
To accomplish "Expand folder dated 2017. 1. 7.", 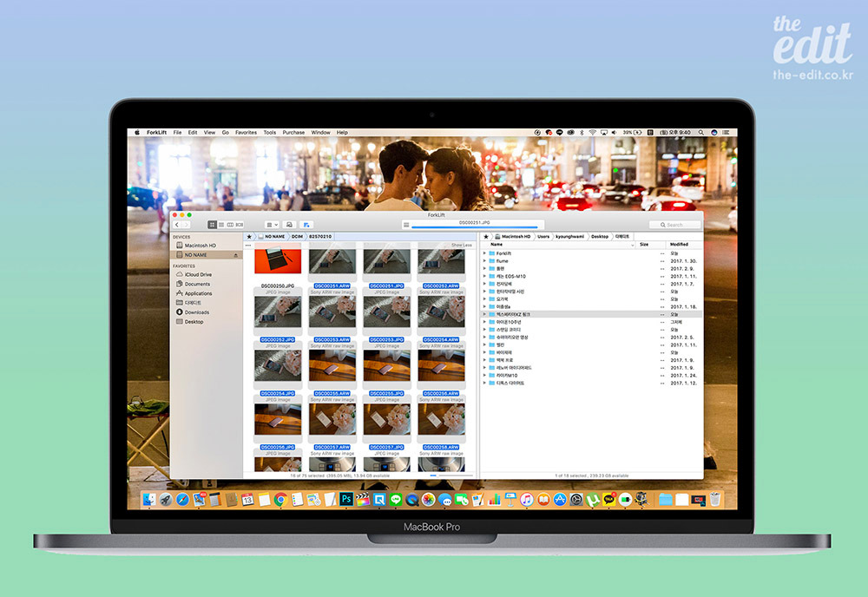I will tap(485, 284).
